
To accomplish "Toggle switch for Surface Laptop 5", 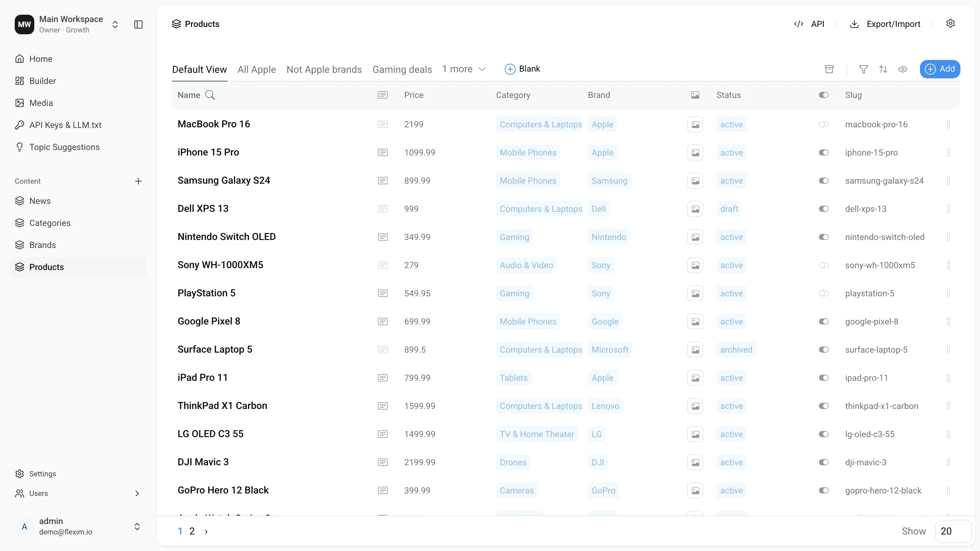I will (824, 350).
